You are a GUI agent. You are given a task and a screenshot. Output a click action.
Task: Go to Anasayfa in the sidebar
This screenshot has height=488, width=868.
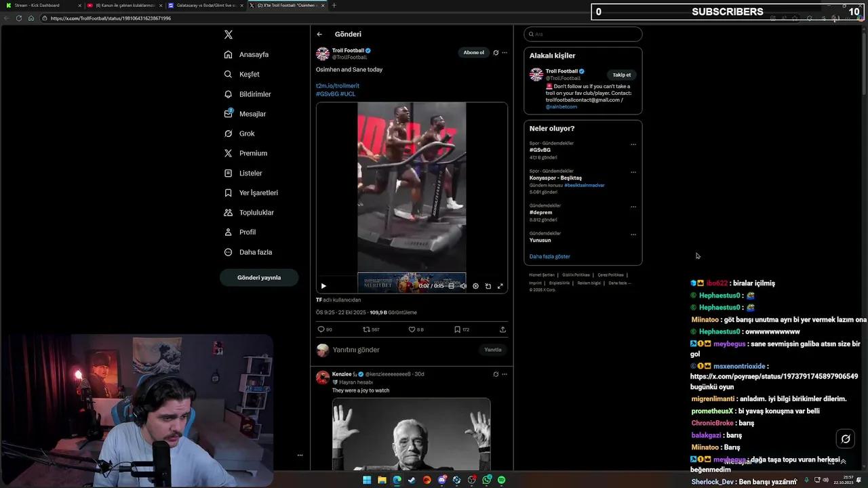coord(247,54)
